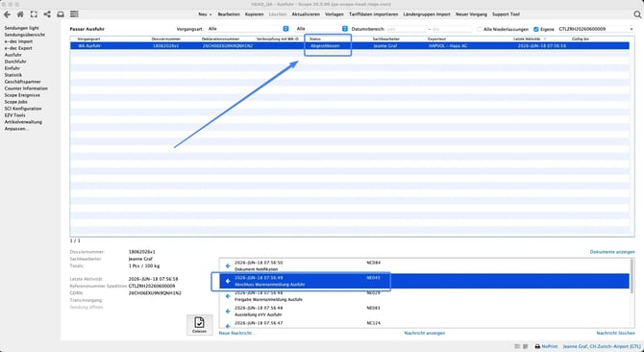Click the Aktualisieren menu item
The width and height of the screenshot is (644, 352).
(x=306, y=14)
